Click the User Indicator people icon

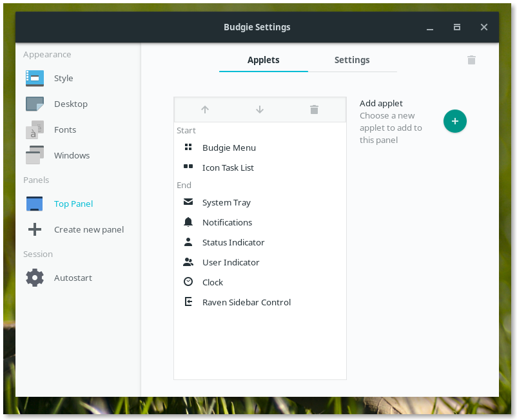pos(188,262)
